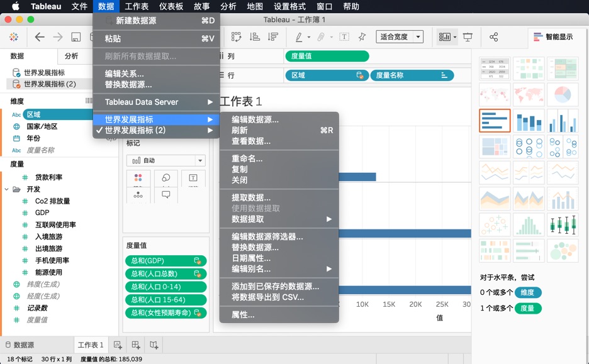Image resolution: width=589 pixels, height=364 pixels.
Task: Click the 文本 text icon on the Marks card
Action: (193, 179)
